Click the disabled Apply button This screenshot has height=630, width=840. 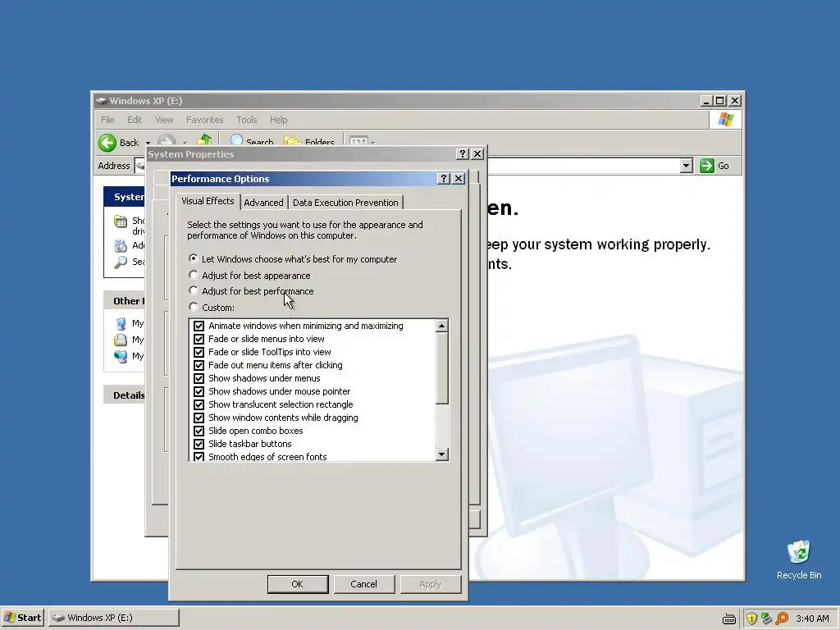430,584
